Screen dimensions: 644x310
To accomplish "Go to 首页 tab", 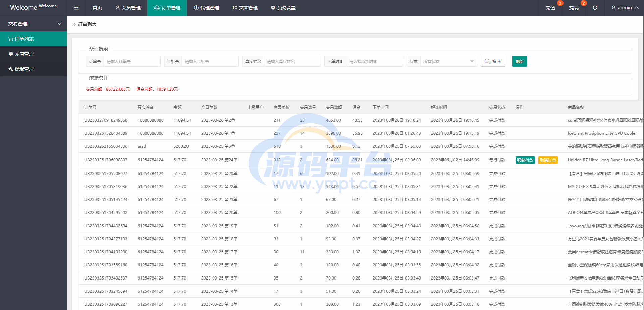I will pos(97,8).
